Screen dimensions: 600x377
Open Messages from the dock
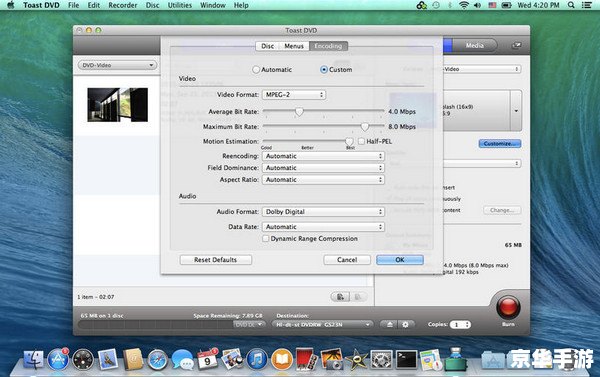[x=183, y=360]
